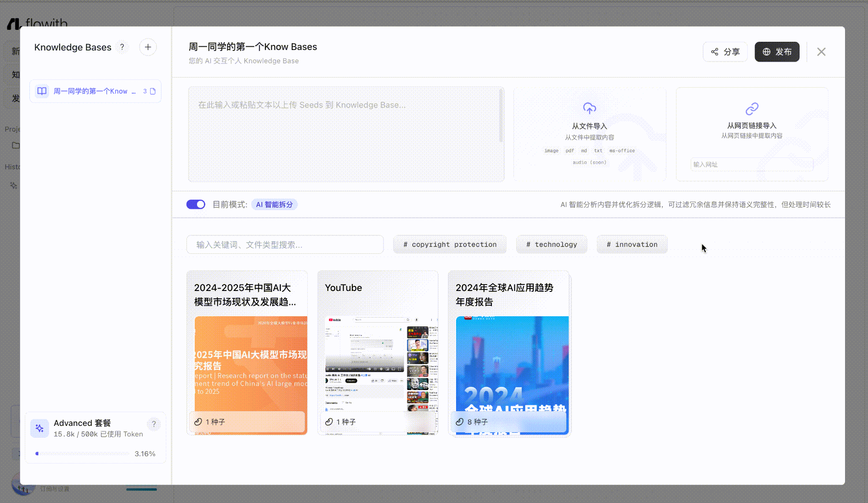Click the 8 种子 label
This screenshot has width=868, height=503.
478,422
